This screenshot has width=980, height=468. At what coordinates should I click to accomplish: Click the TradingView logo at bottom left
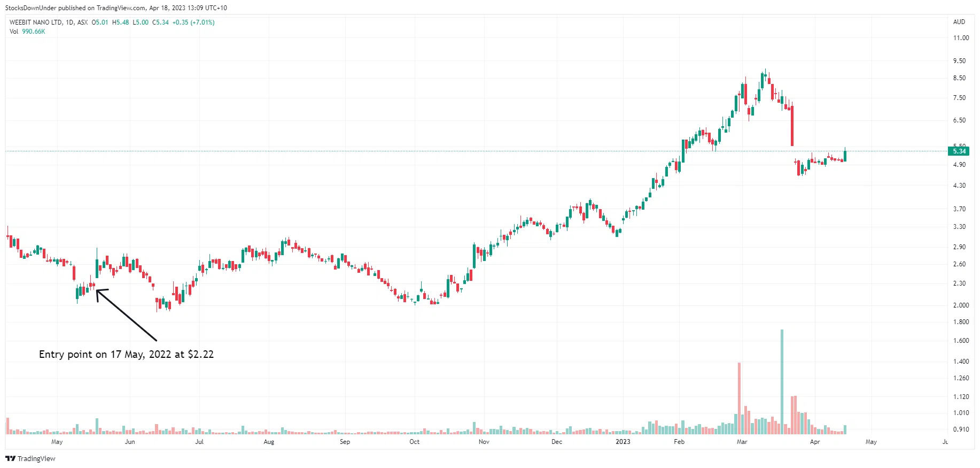30,458
